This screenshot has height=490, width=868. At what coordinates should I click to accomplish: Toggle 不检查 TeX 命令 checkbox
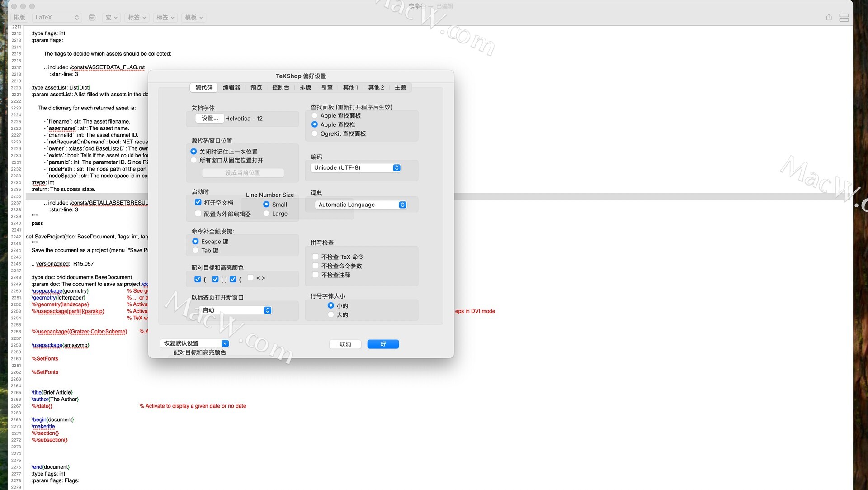pos(316,257)
